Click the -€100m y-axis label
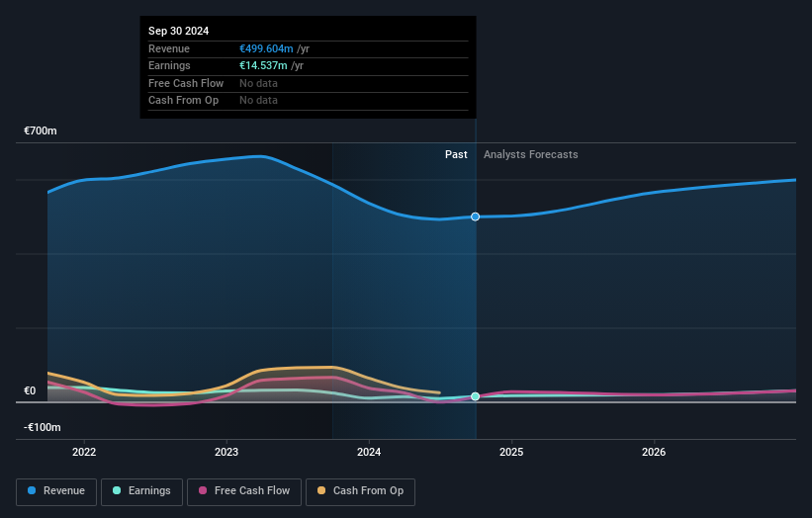 (x=42, y=427)
